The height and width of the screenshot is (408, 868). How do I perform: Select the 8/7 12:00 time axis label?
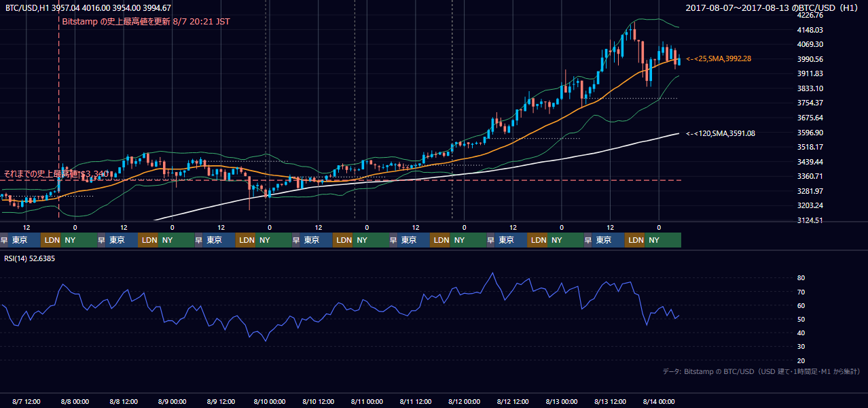pyautogui.click(x=26, y=401)
